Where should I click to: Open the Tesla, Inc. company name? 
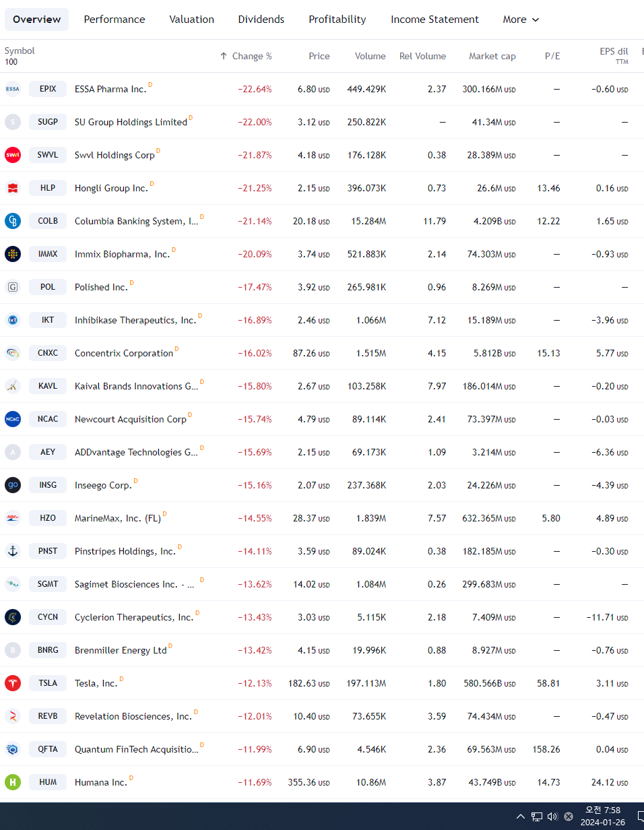click(x=96, y=683)
